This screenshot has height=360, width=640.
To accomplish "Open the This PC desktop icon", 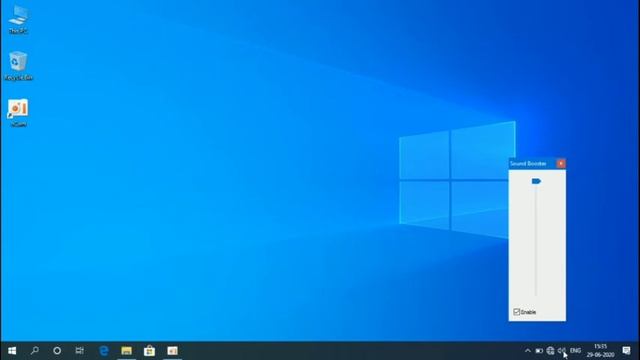I will point(18,19).
